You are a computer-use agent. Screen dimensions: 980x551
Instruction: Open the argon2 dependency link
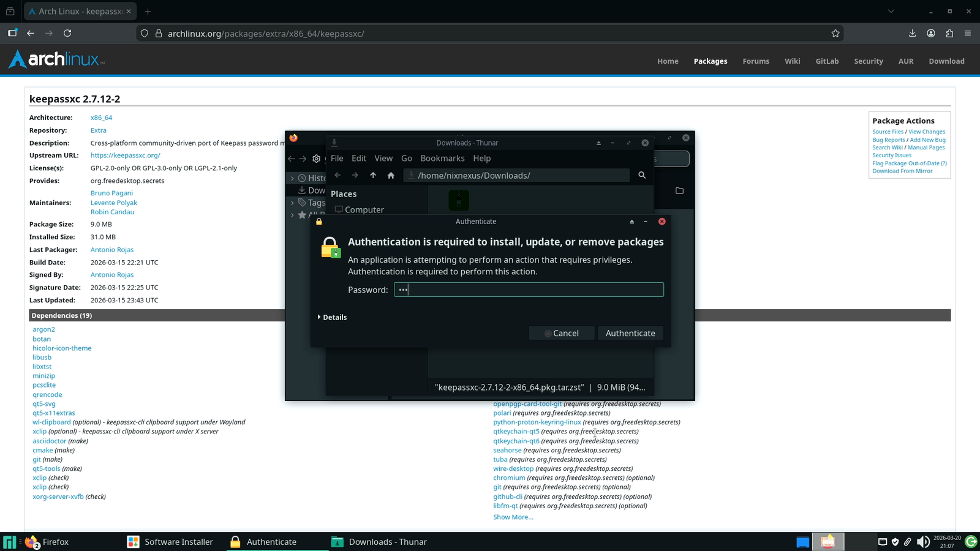(x=43, y=329)
